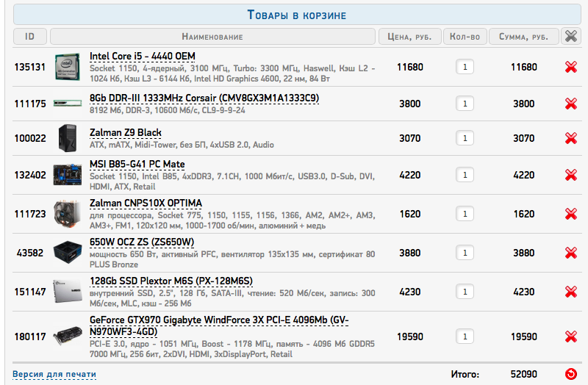
Task: Remove Intel Core i5 - 4440 OEM from cart
Action: (571, 67)
